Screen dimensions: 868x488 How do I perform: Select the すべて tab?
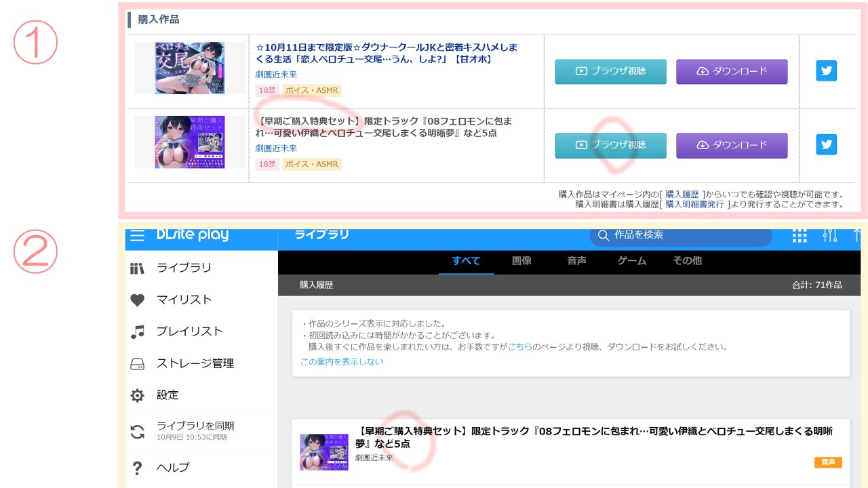(x=466, y=261)
